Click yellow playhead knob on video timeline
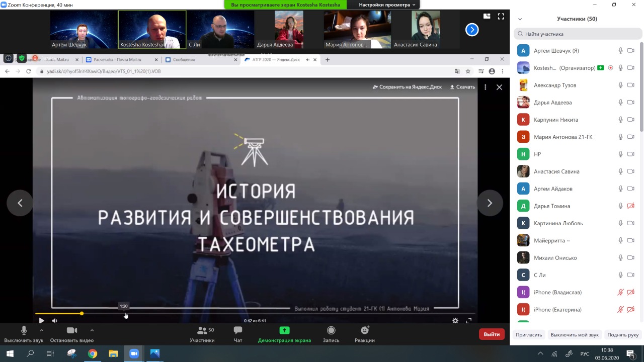The height and width of the screenshot is (362, 644). click(x=82, y=314)
